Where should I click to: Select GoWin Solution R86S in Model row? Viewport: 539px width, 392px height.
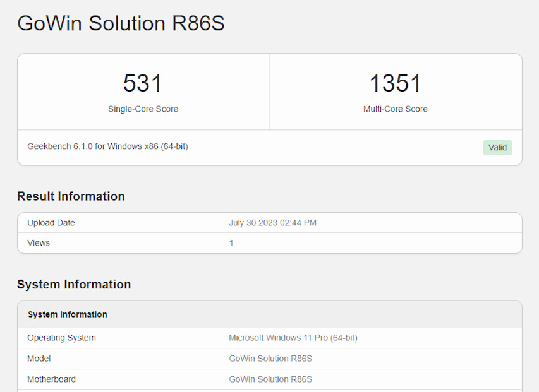tap(270, 359)
